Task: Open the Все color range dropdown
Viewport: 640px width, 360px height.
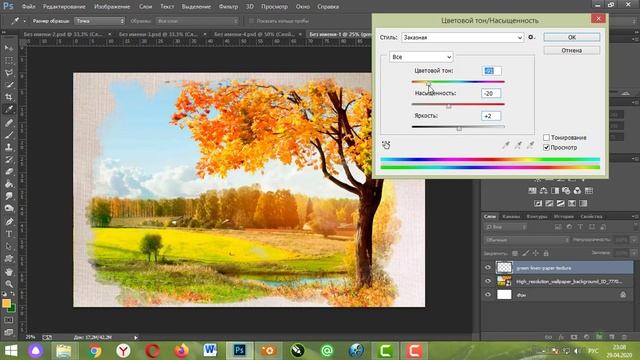Action: click(421, 57)
